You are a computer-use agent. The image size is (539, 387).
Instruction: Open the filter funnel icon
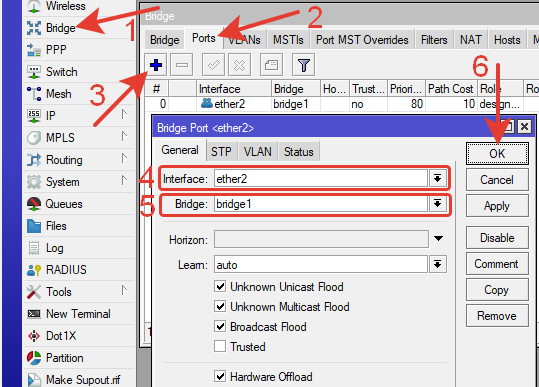coord(304,65)
